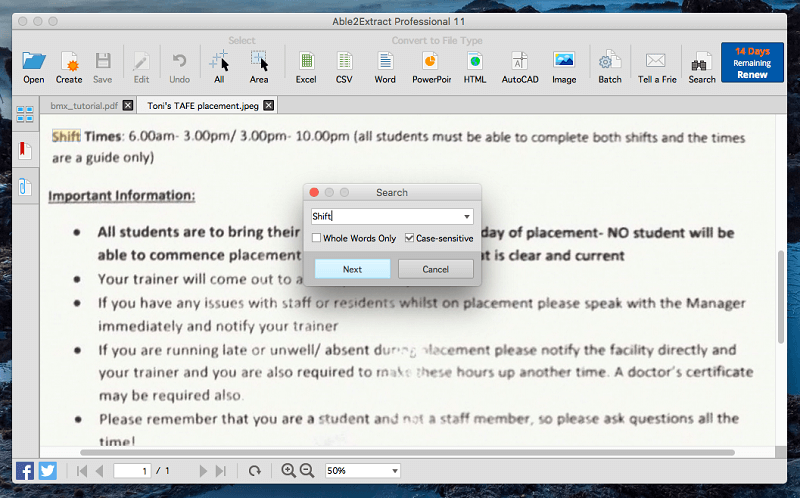Close the bmx_tutorial.pdf tab
Image resolution: width=800 pixels, height=498 pixels.
pyautogui.click(x=128, y=106)
